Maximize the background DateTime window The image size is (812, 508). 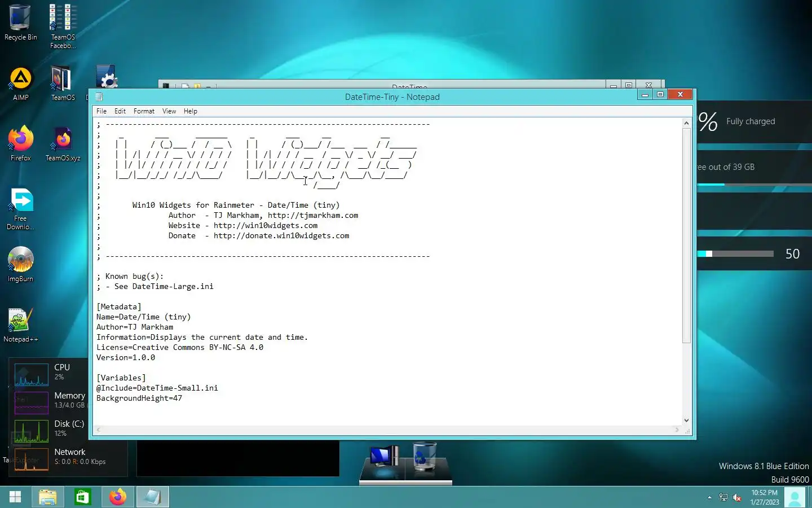628,85
